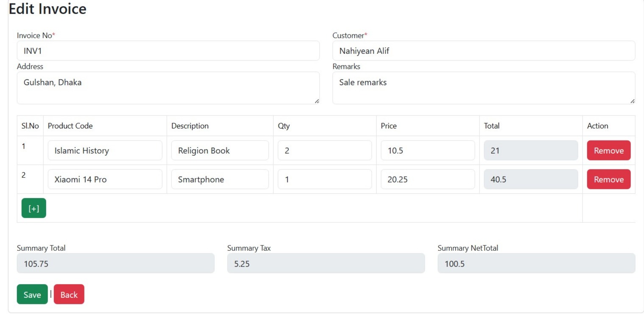644x314 pixels.
Task: Click the green [+] add row icon
Action: [x=34, y=208]
